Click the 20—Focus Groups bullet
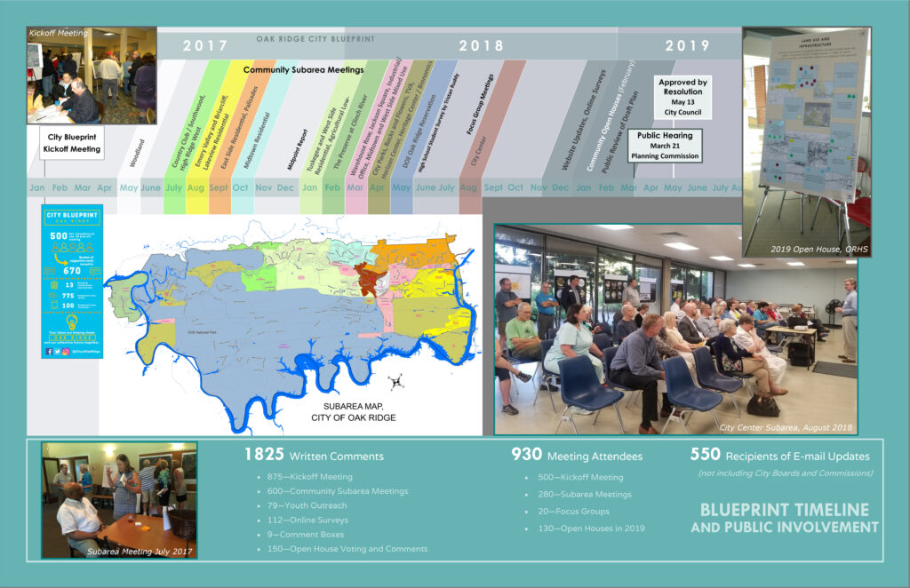 [x=573, y=512]
